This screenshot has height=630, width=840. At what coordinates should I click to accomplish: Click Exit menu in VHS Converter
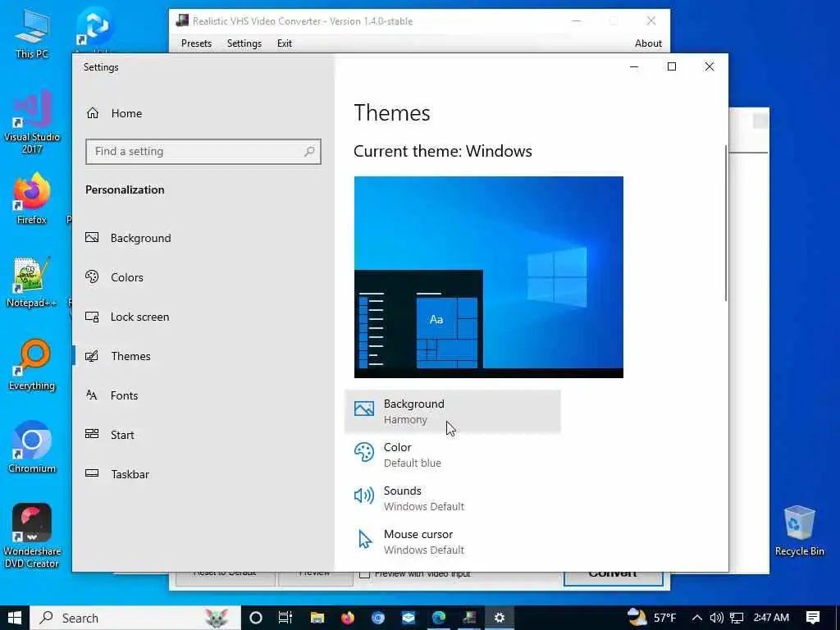pos(285,43)
